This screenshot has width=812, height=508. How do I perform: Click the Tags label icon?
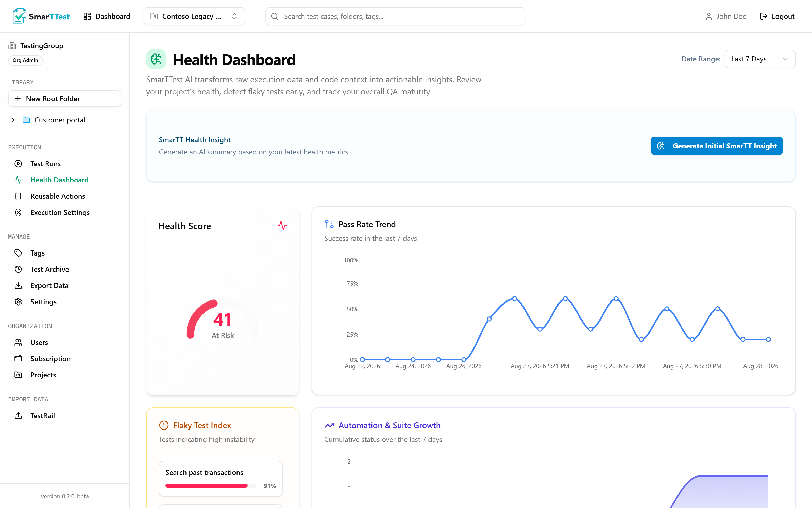pyautogui.click(x=19, y=253)
